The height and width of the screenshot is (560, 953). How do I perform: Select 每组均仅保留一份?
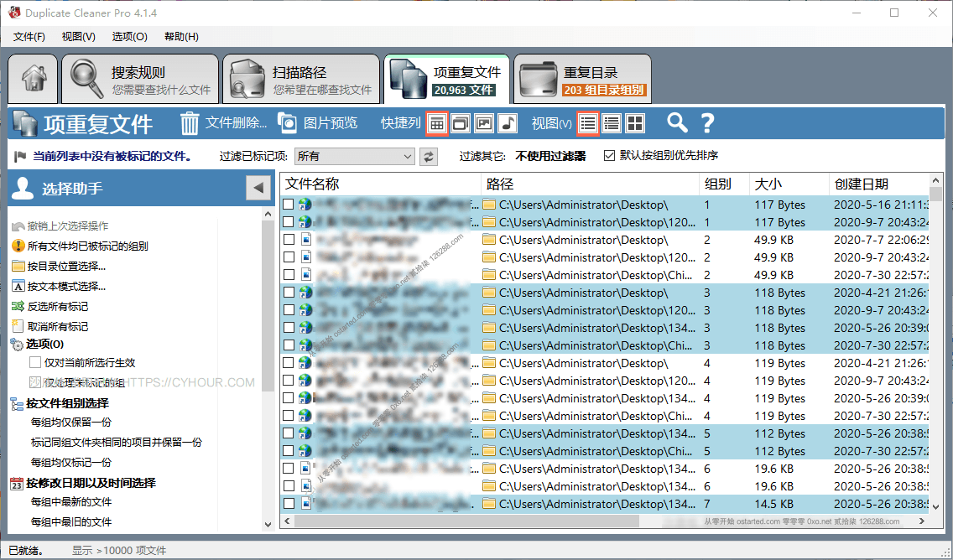(71, 423)
